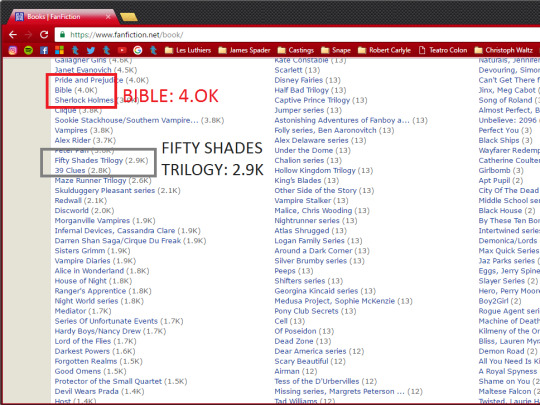
Task: Open the Teatro Colon bookmark
Action: point(443,50)
